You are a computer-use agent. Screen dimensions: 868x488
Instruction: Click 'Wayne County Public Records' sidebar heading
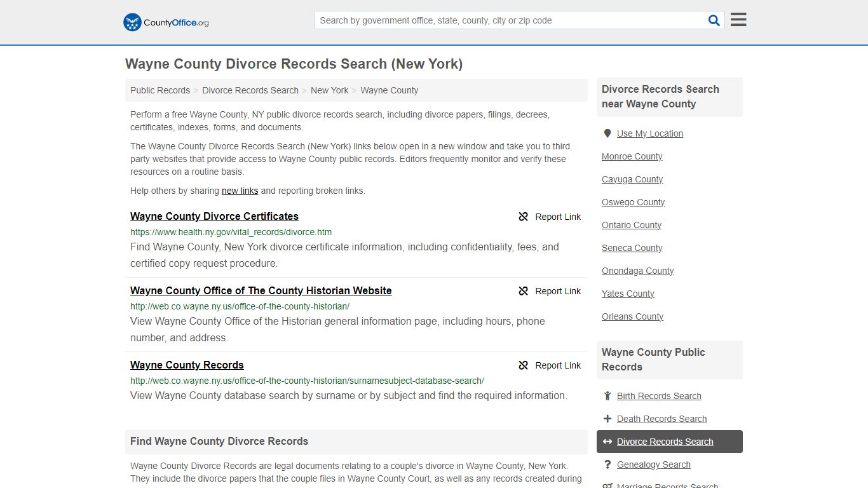pos(653,360)
